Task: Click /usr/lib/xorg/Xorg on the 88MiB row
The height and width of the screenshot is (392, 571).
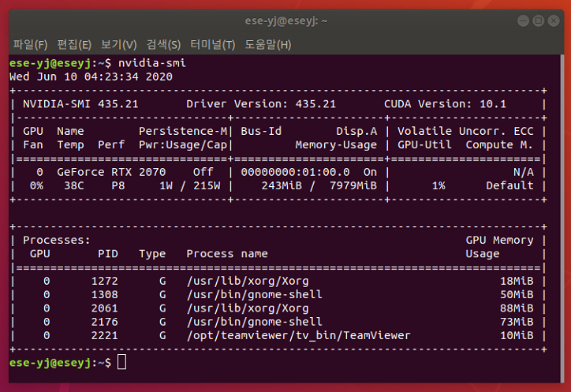Action: click(x=248, y=308)
